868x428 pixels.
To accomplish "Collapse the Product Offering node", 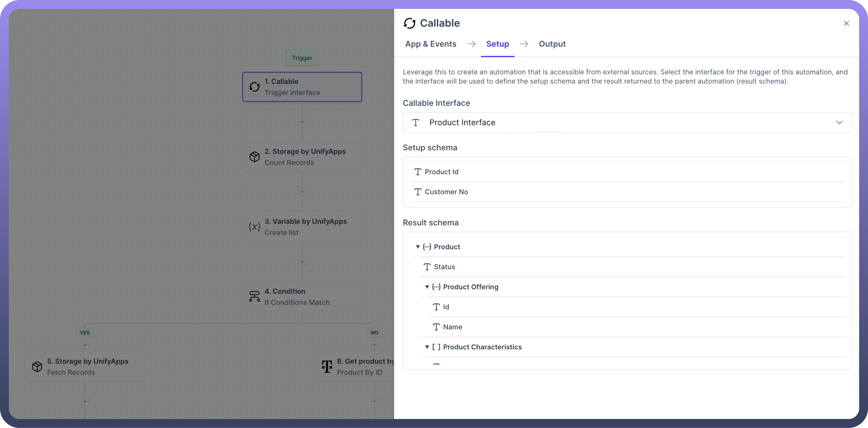I will [x=427, y=287].
